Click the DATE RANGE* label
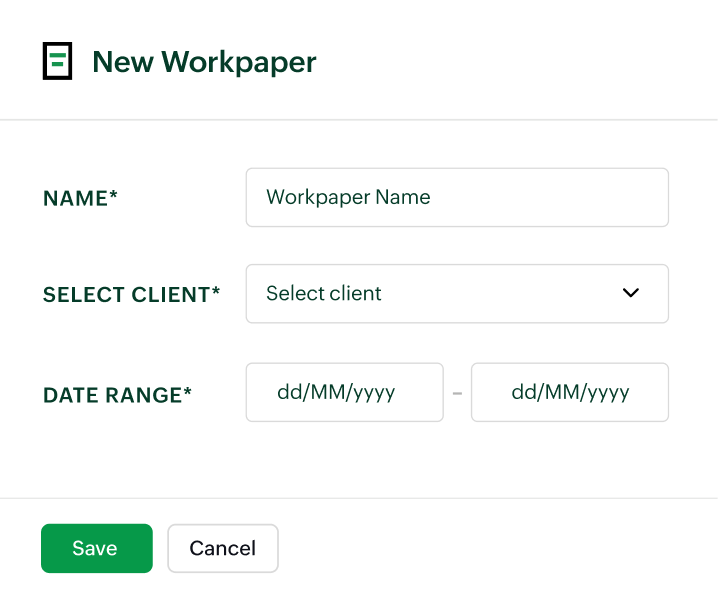 tap(117, 395)
